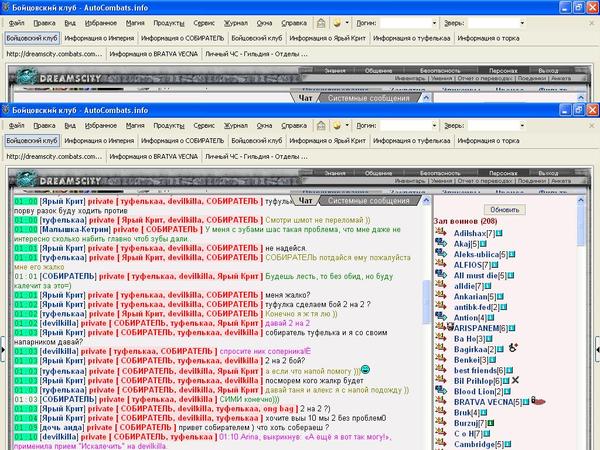
Task: Open Зверь dropdown in lower window
Action: 522,126
